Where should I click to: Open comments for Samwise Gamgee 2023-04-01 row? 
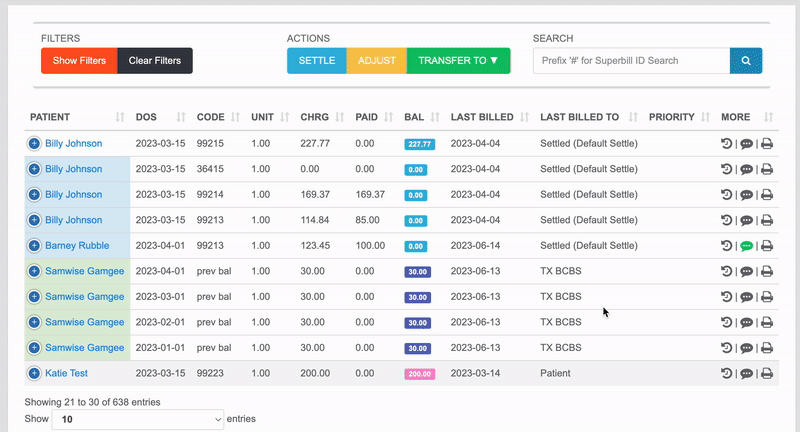click(x=746, y=271)
